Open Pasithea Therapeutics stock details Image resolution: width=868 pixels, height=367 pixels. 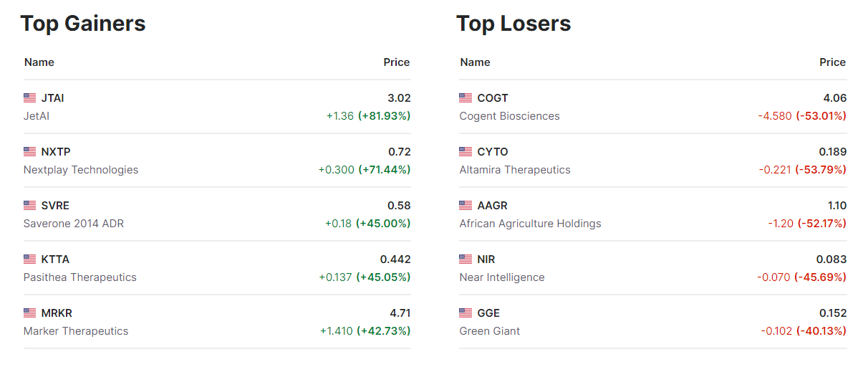[79, 277]
